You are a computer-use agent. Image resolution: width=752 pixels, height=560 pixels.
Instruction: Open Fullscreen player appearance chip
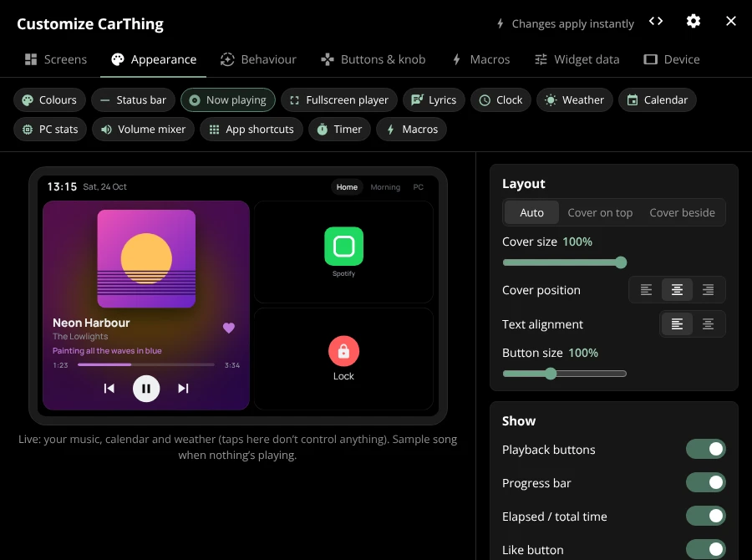(339, 99)
